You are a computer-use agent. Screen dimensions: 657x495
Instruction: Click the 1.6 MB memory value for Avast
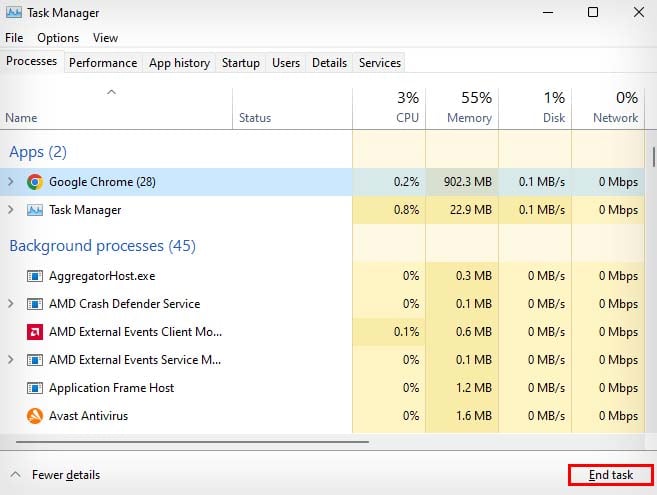click(473, 416)
